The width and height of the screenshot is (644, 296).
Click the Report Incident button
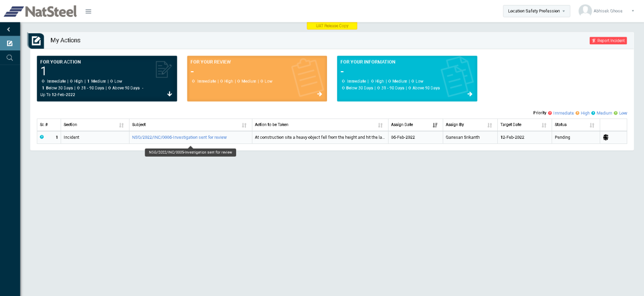tap(608, 41)
